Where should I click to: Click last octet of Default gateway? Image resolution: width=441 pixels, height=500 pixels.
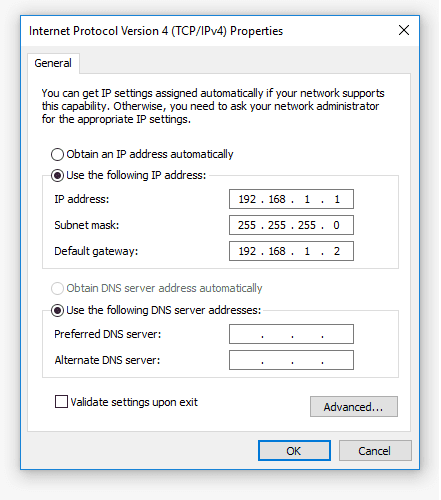point(337,251)
